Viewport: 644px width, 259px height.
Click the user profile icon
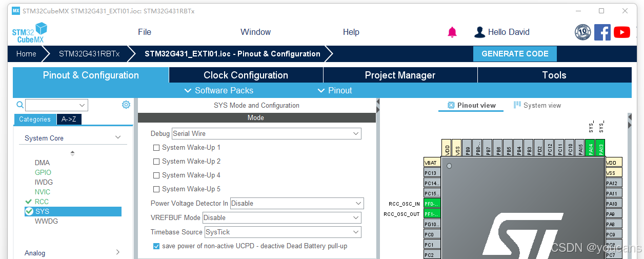pos(479,32)
